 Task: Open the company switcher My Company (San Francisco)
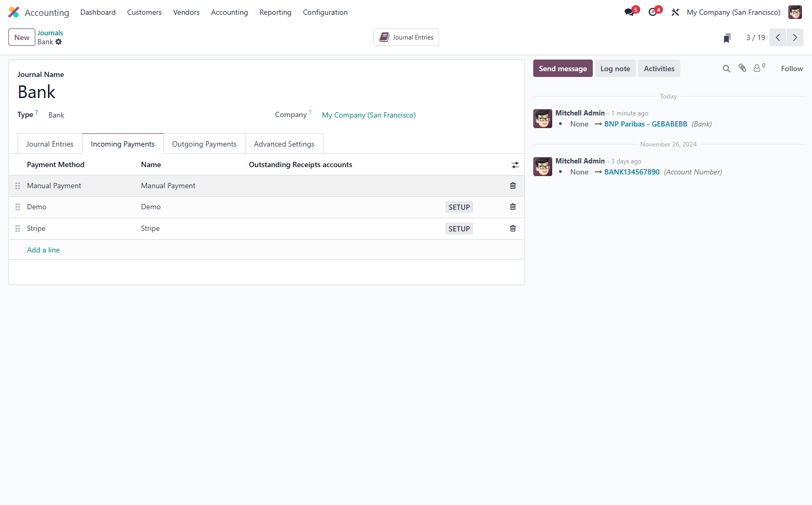click(x=733, y=12)
